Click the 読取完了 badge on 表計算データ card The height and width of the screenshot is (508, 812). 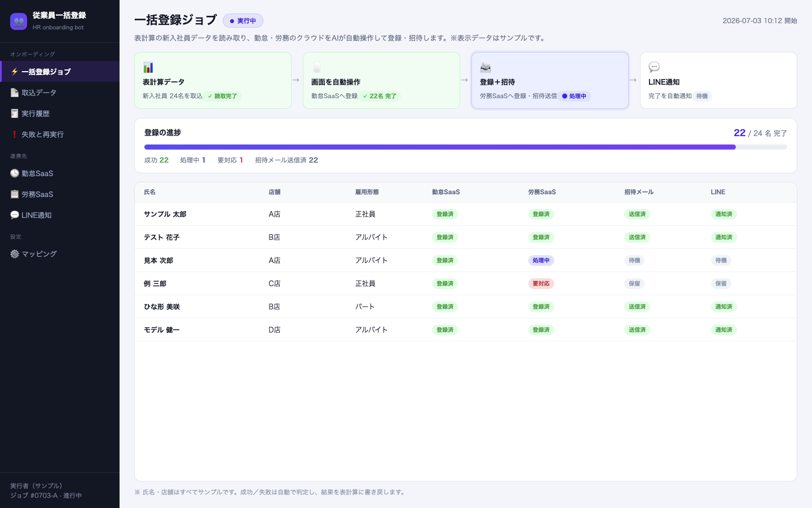point(222,96)
